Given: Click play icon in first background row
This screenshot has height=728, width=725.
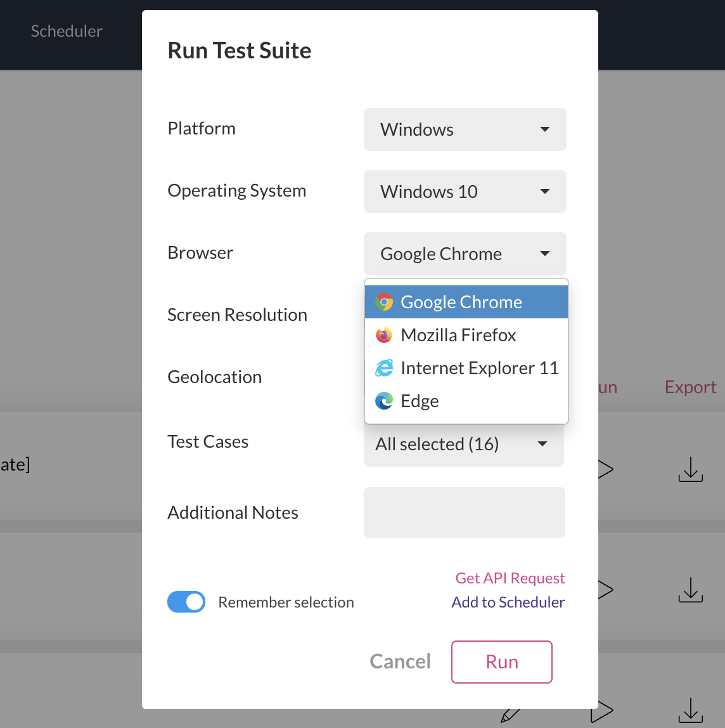Looking at the screenshot, I should pyautogui.click(x=605, y=469).
